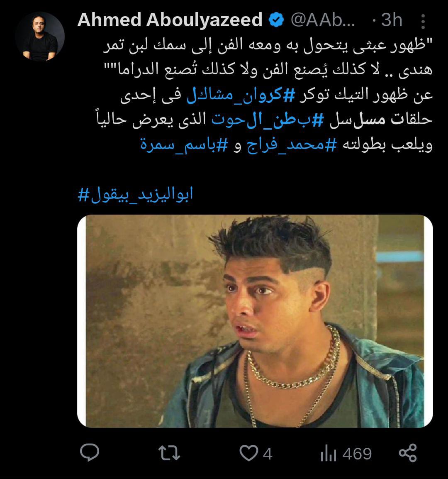Reply using the speech bubble icon
The image size is (448, 479).
coord(90,453)
